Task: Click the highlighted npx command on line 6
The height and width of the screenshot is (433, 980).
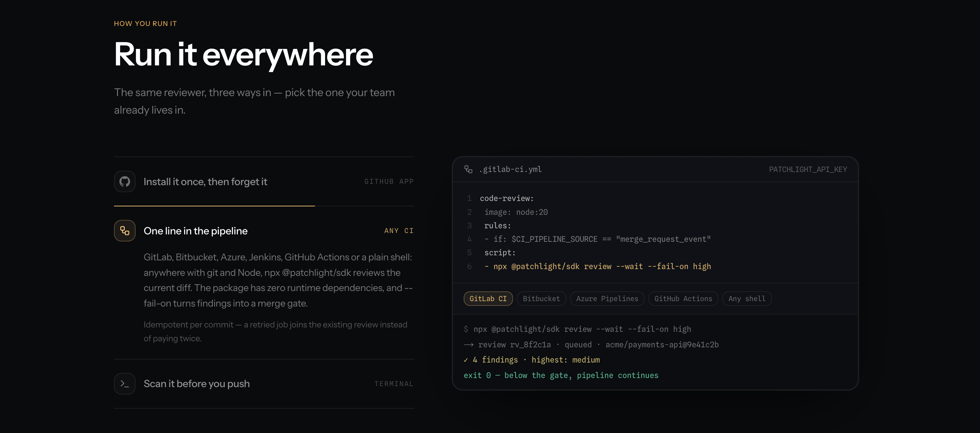Action: [597, 266]
